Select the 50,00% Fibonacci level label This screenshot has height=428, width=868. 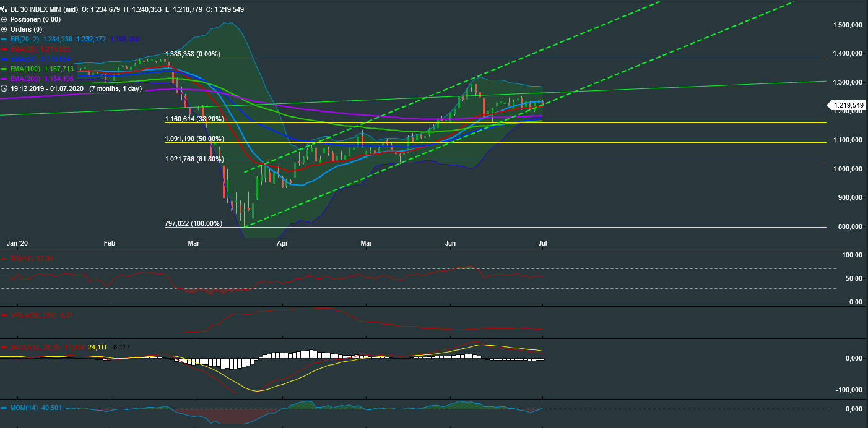coord(193,139)
